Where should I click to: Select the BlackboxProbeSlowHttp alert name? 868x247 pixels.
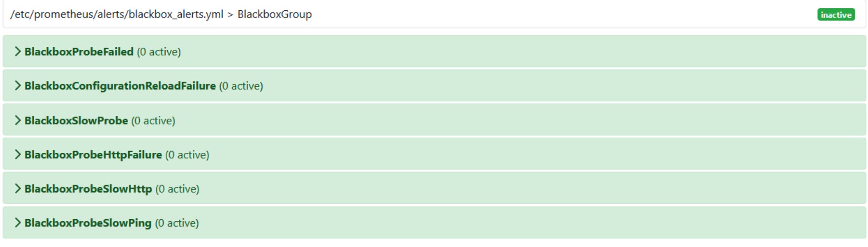(88, 189)
